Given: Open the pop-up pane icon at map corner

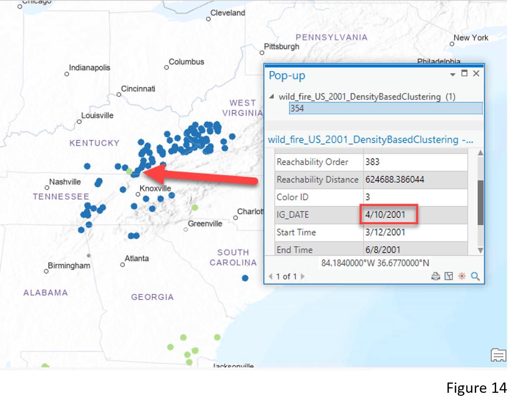Looking at the screenshot, I should pyautogui.click(x=498, y=355).
